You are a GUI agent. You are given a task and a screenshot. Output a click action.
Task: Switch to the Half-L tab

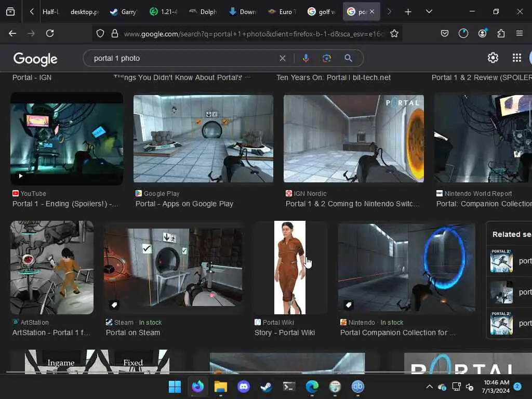point(50,12)
